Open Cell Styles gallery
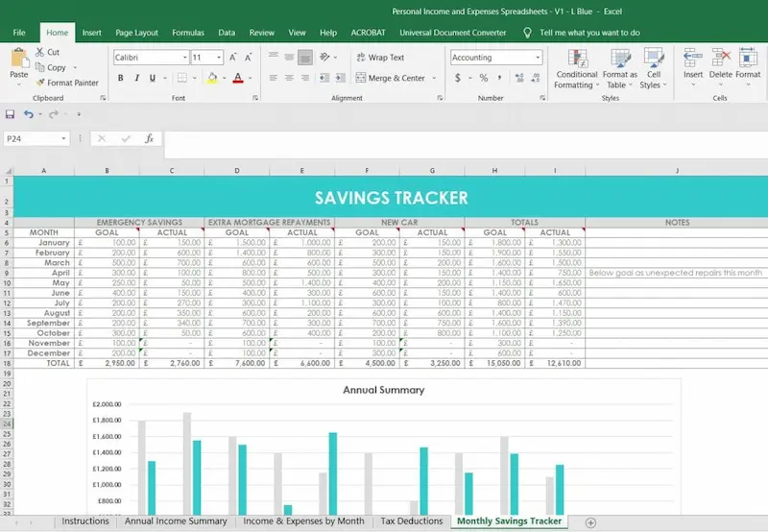The height and width of the screenshot is (532, 768). (x=654, y=68)
